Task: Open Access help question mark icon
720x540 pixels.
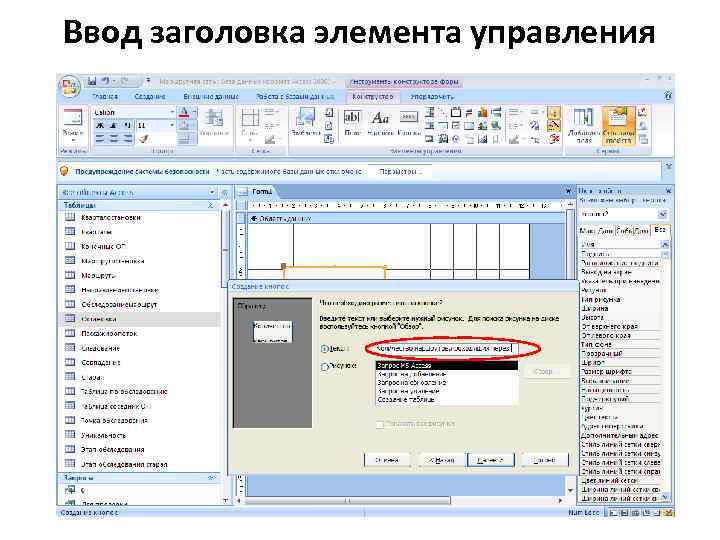Action: [668, 96]
